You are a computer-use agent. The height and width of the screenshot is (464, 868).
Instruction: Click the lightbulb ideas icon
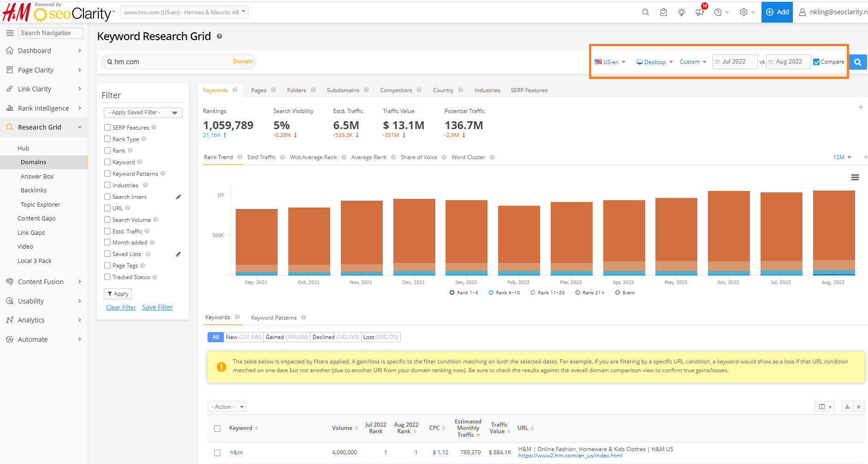pos(681,12)
